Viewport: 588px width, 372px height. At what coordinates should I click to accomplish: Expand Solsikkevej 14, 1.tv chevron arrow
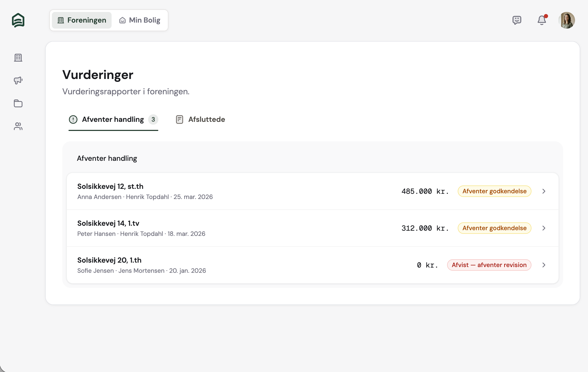click(x=544, y=228)
